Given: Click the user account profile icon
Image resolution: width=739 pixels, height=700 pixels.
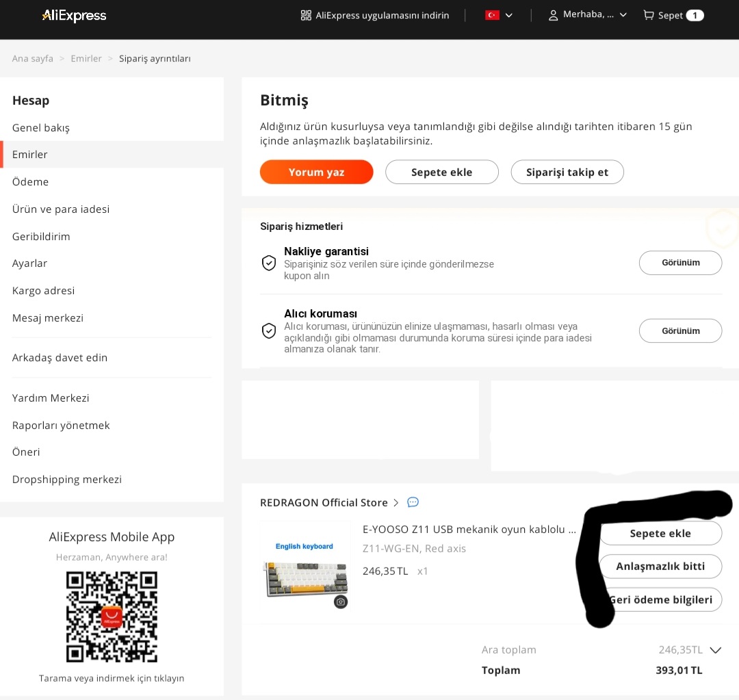Looking at the screenshot, I should 554,16.
